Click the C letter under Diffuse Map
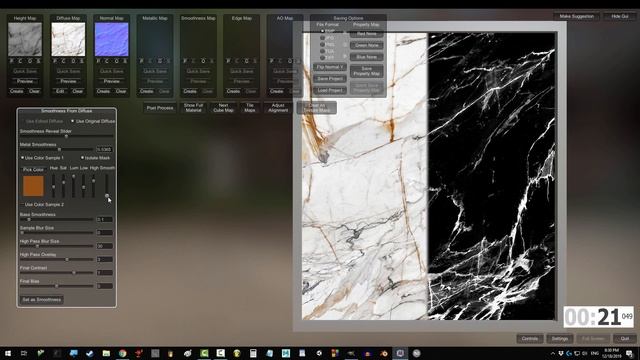The image size is (640, 360). coord(63,61)
